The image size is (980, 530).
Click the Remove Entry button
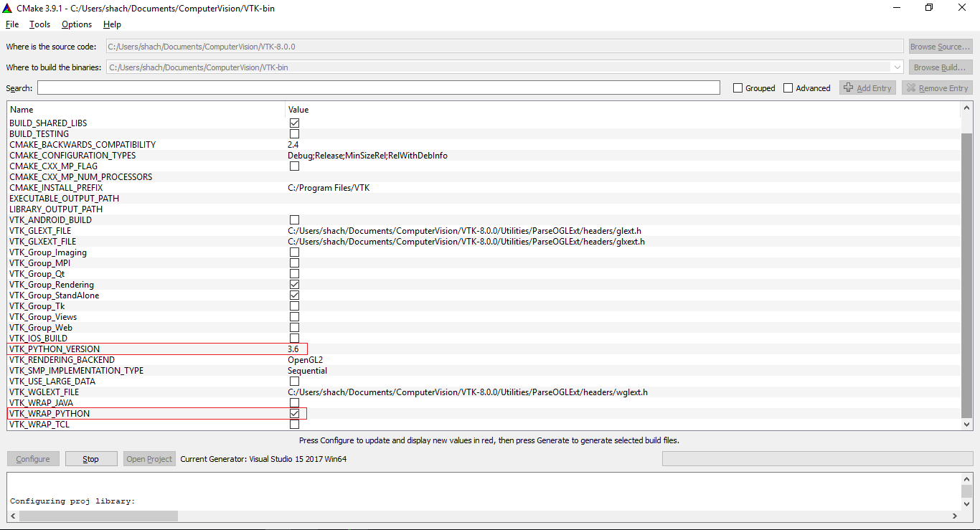(936, 87)
